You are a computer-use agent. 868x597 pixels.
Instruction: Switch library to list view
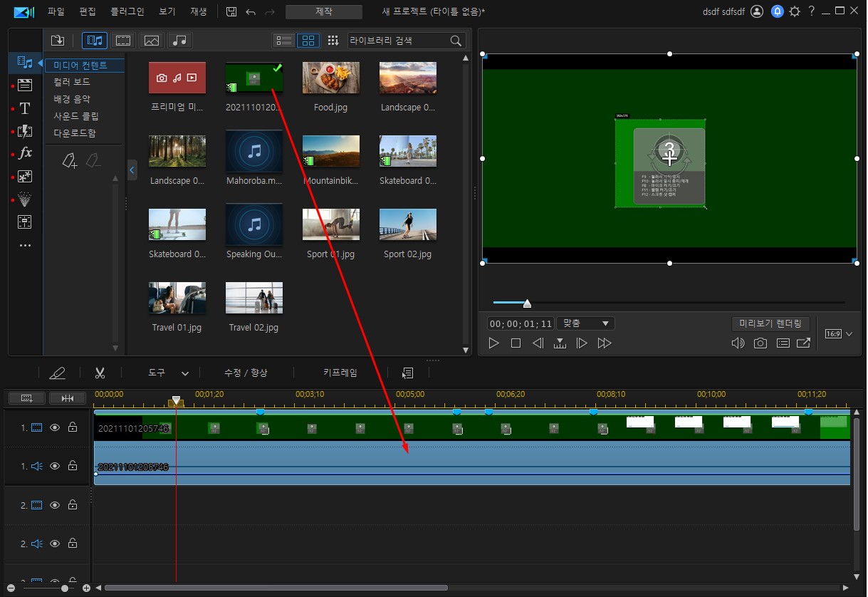[x=285, y=41]
